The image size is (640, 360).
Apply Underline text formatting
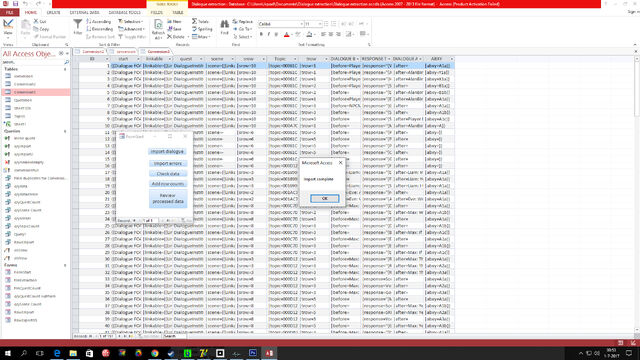click(276, 34)
